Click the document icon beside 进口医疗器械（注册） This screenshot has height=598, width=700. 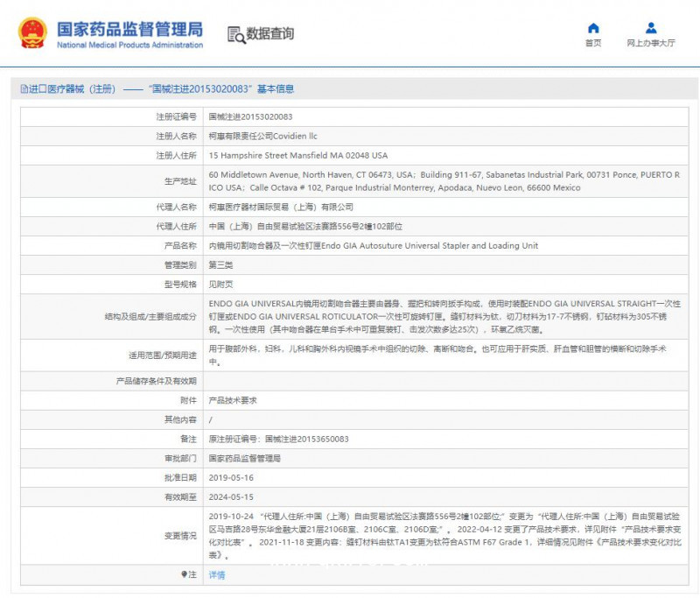click(24, 88)
